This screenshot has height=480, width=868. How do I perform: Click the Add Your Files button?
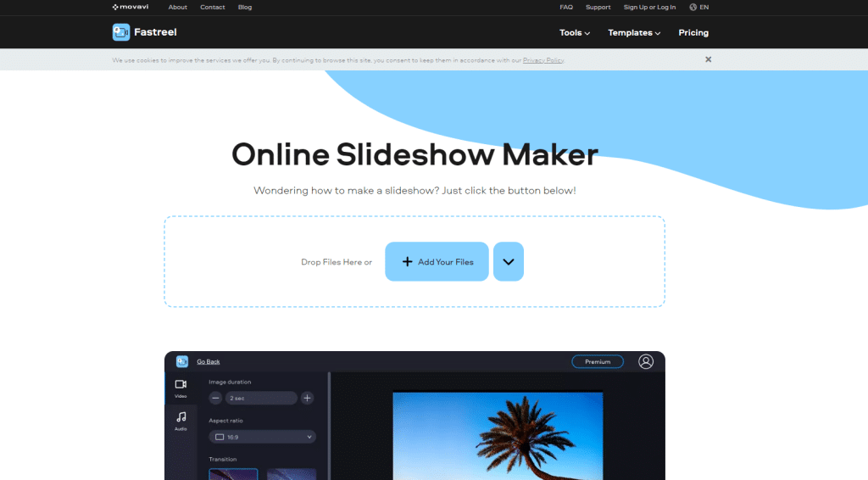click(437, 262)
